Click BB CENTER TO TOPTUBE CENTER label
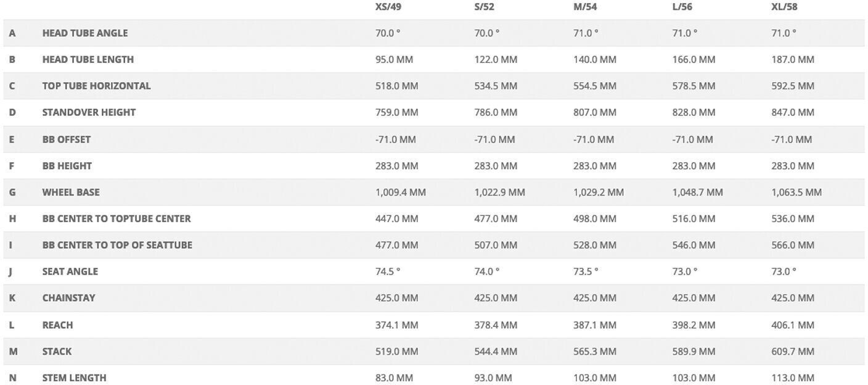Viewport: 868px width, 385px height. [116, 219]
